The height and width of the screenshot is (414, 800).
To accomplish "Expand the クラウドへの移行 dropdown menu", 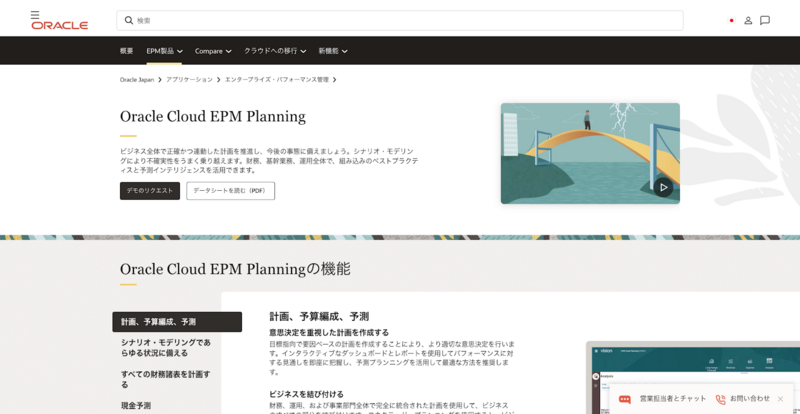I will point(274,51).
